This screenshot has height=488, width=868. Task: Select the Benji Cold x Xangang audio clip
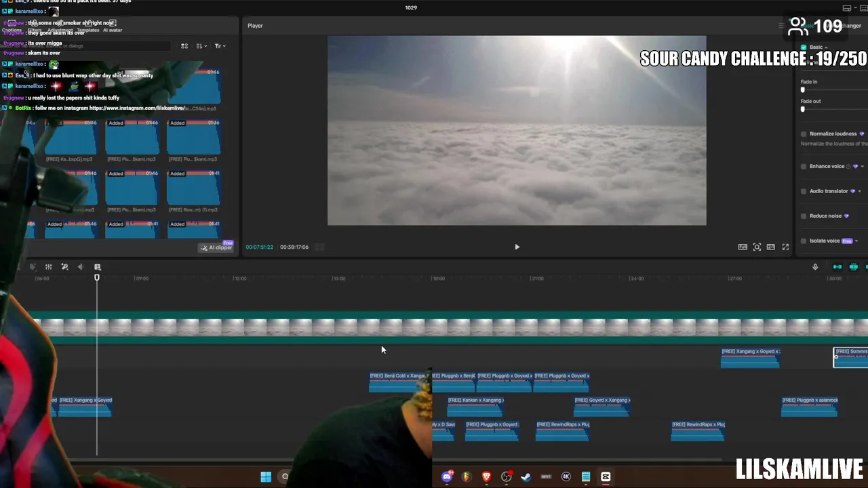(399, 382)
